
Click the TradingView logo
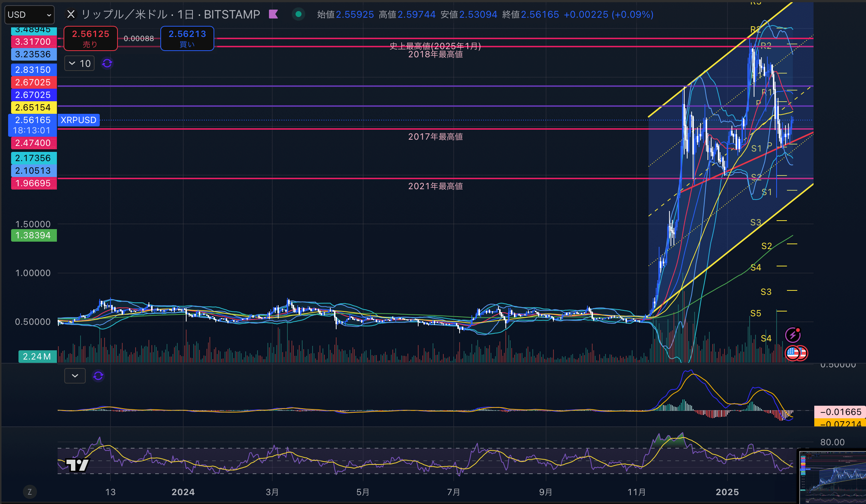77,465
